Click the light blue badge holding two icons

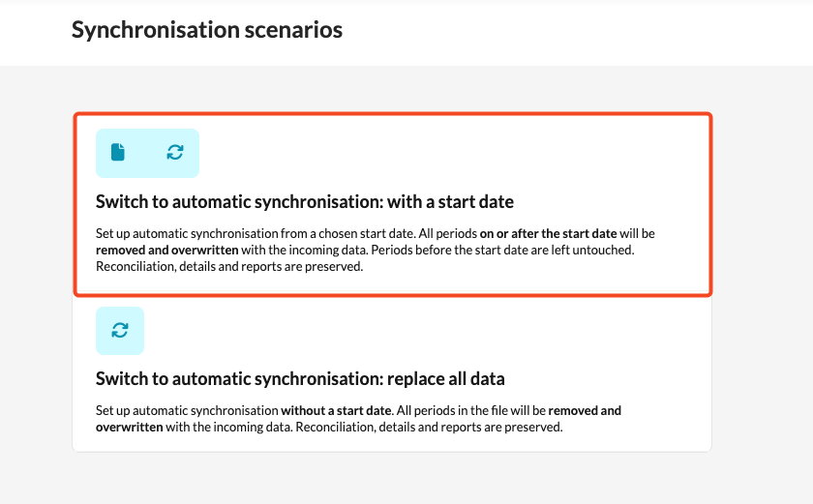click(x=147, y=153)
